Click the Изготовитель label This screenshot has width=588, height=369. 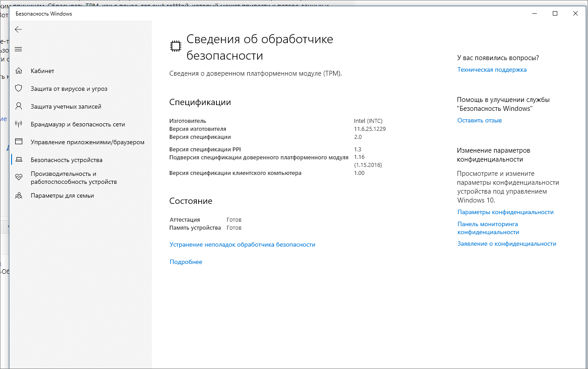[x=188, y=121]
